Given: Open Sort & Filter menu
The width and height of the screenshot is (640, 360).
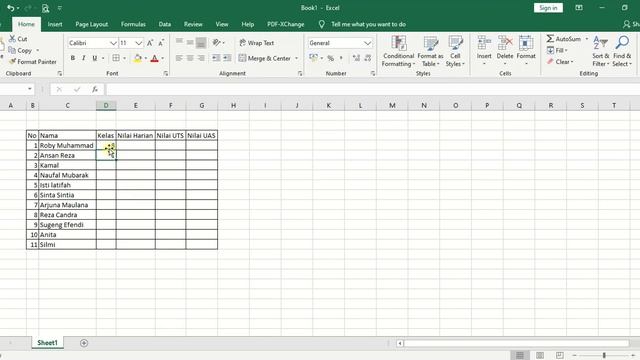Looking at the screenshot, I should click(600, 51).
